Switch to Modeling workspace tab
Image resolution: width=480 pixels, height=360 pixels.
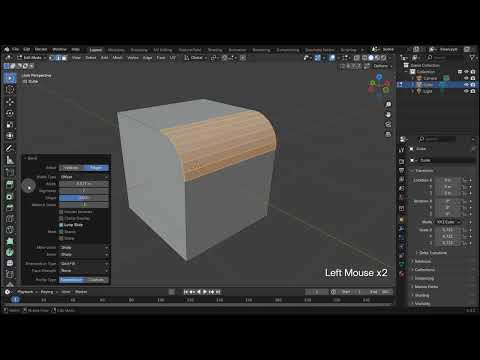point(116,50)
